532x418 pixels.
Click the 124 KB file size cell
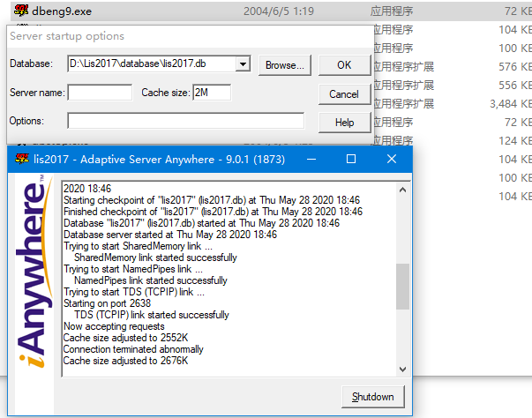click(515, 141)
